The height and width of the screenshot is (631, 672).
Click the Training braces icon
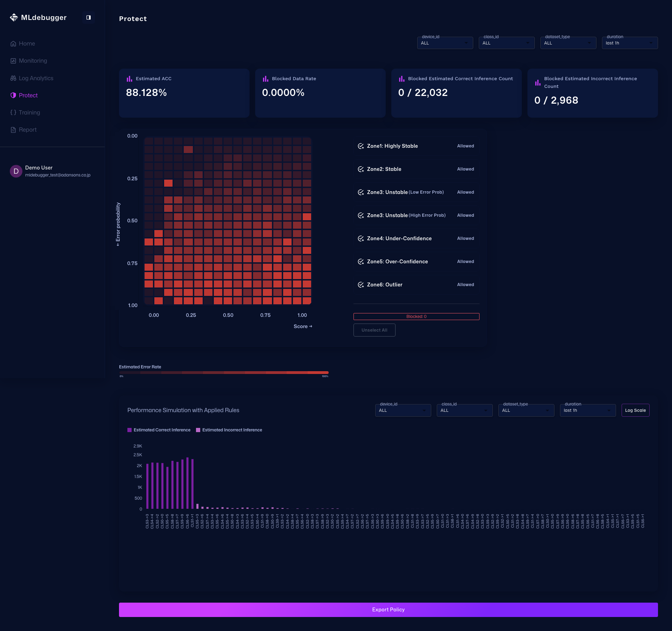click(13, 112)
